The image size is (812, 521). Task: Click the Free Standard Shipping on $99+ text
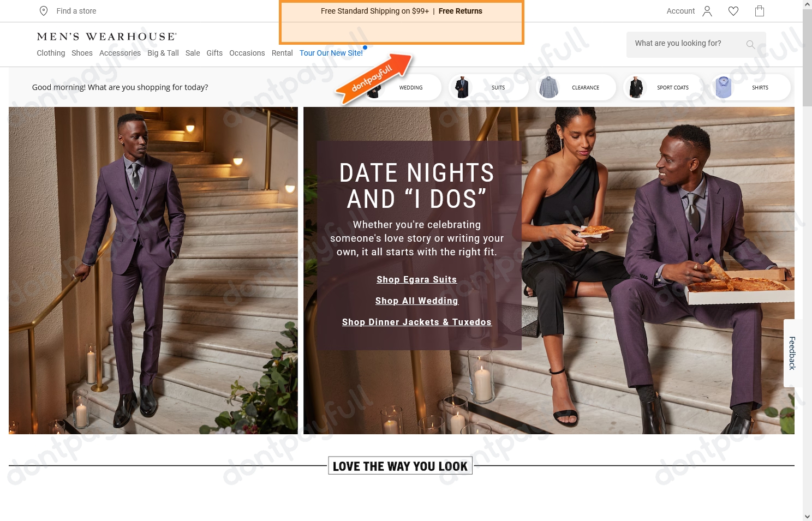[x=375, y=11]
